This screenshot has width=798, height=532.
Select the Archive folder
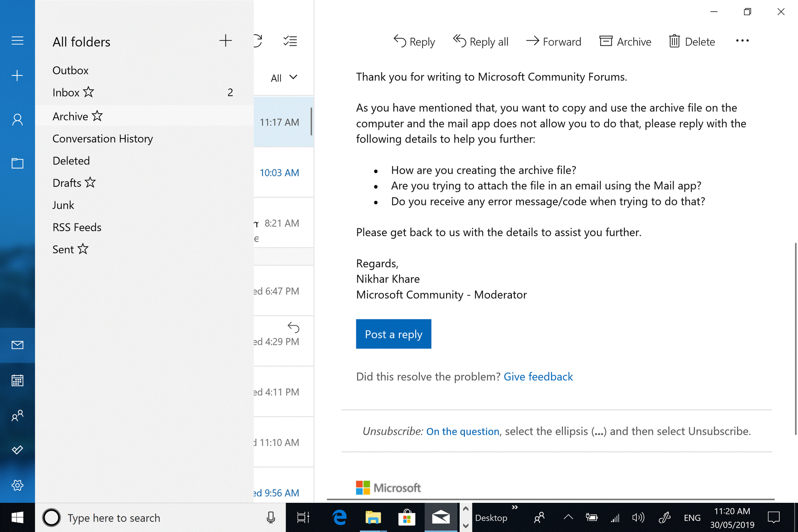(144, 116)
